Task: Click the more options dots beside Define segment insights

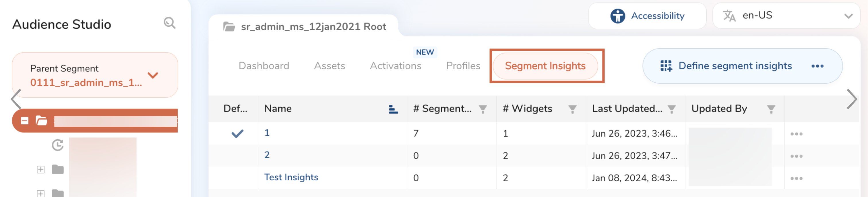Action: point(817,66)
